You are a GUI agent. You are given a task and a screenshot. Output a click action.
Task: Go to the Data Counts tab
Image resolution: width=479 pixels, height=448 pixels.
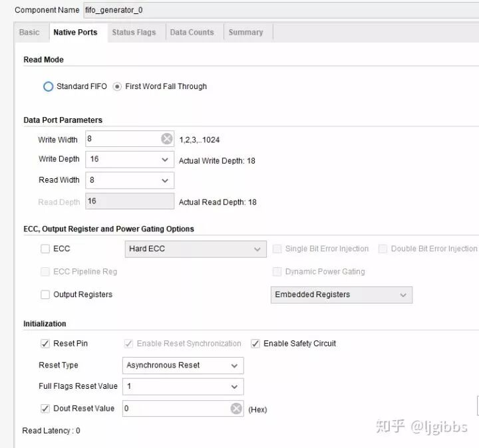192,32
